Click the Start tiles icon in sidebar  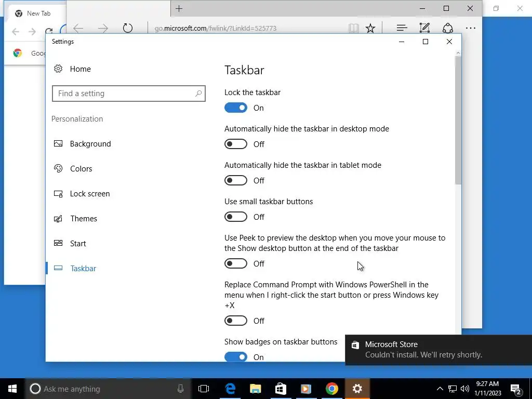coord(58,243)
